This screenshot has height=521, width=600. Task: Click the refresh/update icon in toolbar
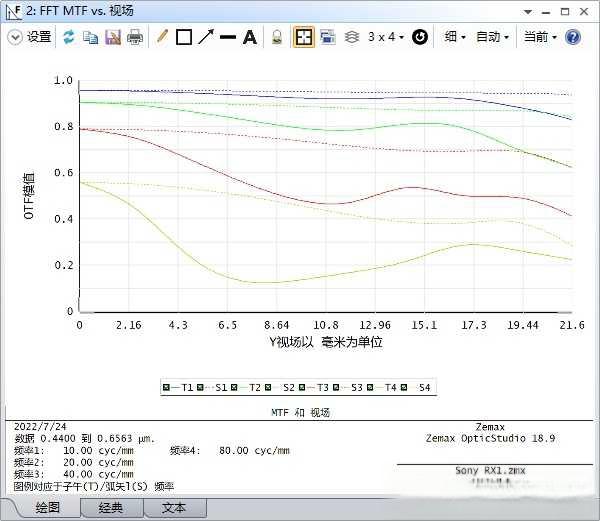tap(69, 37)
